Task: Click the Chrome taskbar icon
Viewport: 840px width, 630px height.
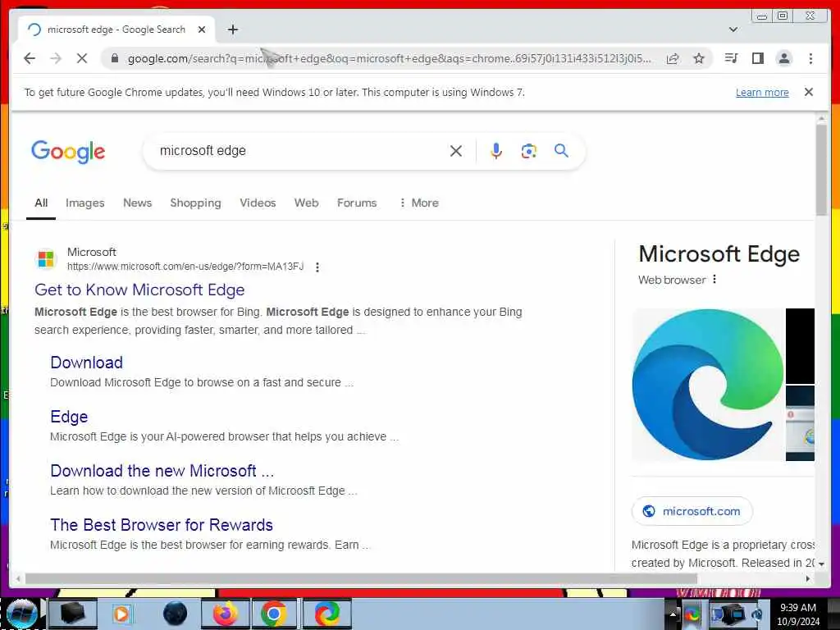Action: (274, 614)
